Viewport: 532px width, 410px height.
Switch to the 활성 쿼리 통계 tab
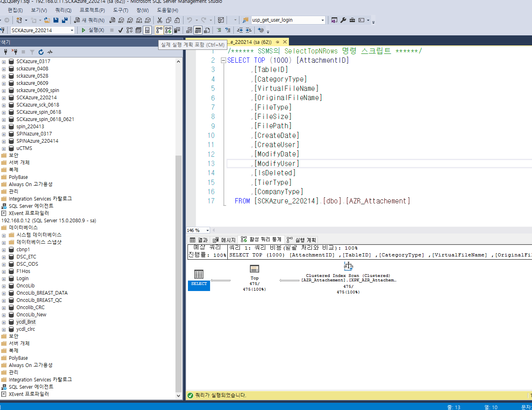pos(261,240)
